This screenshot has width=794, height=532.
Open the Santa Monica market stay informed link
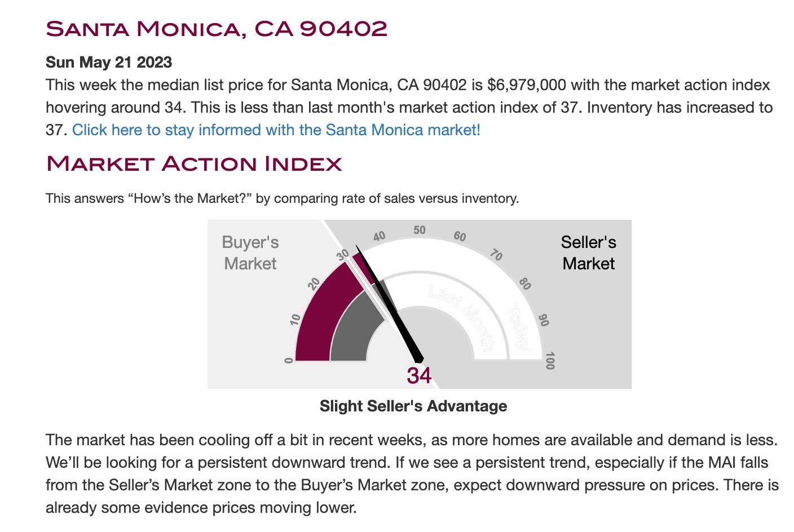click(x=276, y=130)
